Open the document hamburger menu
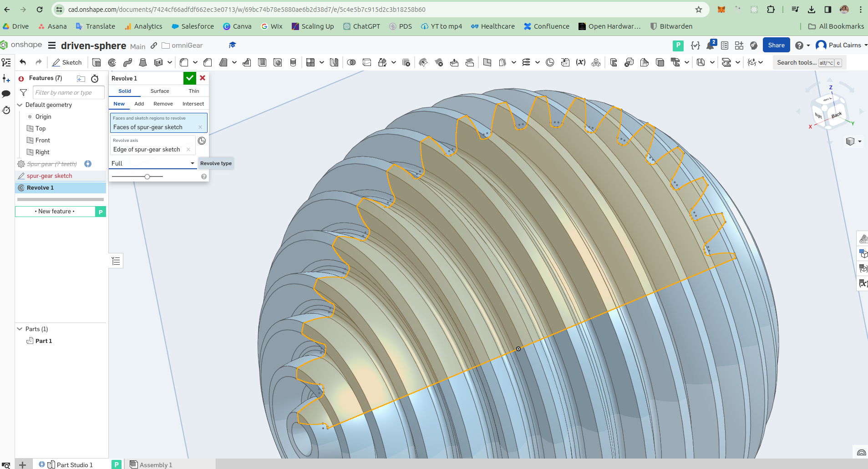The width and height of the screenshot is (868, 469). (x=52, y=45)
